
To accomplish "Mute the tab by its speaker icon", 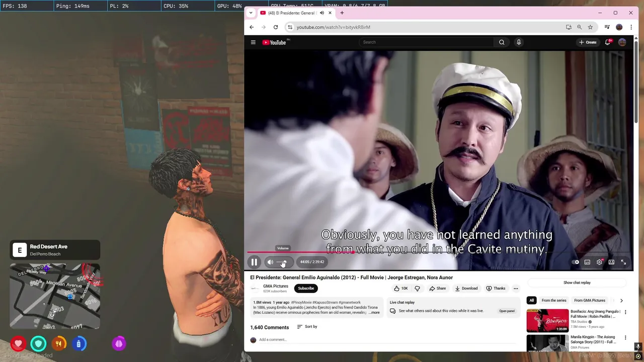I will (x=321, y=13).
